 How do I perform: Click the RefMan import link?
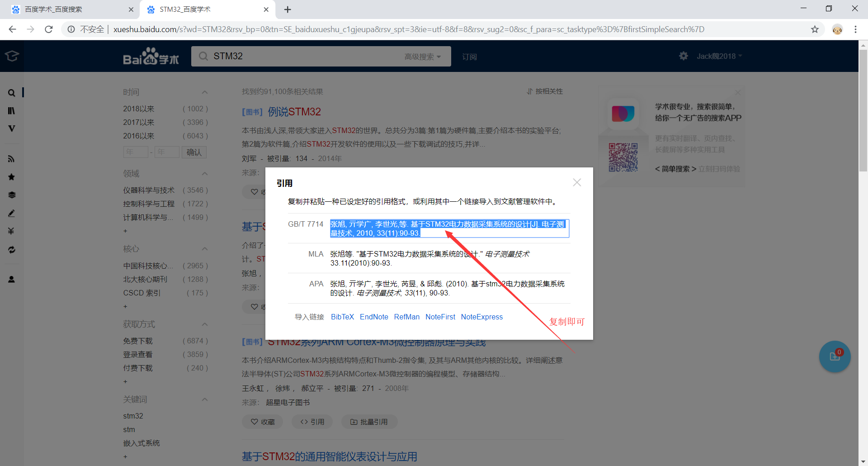pyautogui.click(x=406, y=317)
